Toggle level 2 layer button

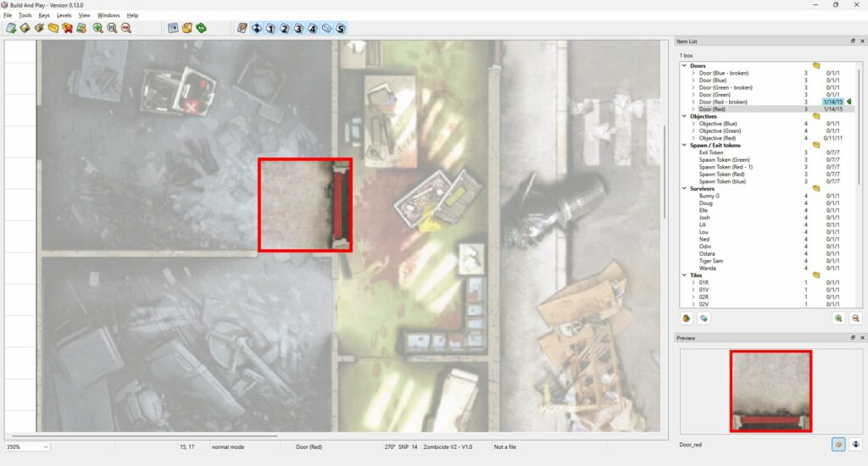click(285, 28)
